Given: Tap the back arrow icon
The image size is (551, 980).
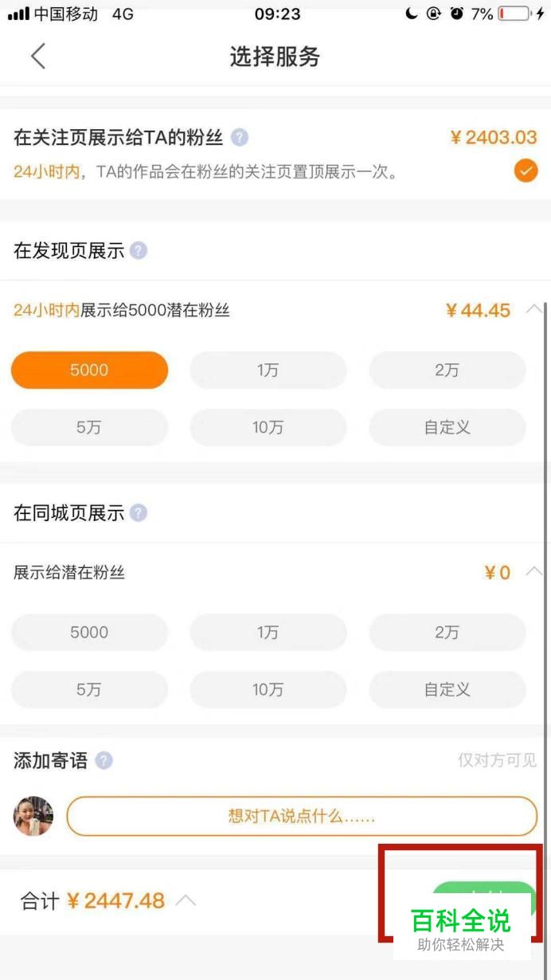Looking at the screenshot, I should (x=37, y=57).
